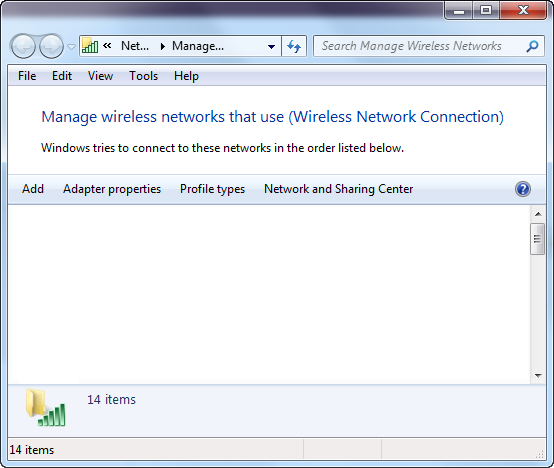Open the Tools menu
Screen dimensions: 554x468
[143, 76]
